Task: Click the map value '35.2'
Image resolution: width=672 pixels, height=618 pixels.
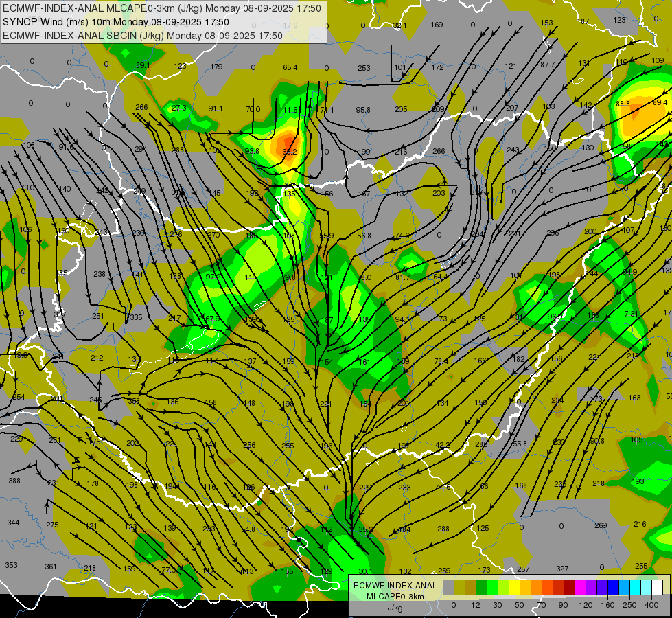Action: pyautogui.click(x=365, y=529)
